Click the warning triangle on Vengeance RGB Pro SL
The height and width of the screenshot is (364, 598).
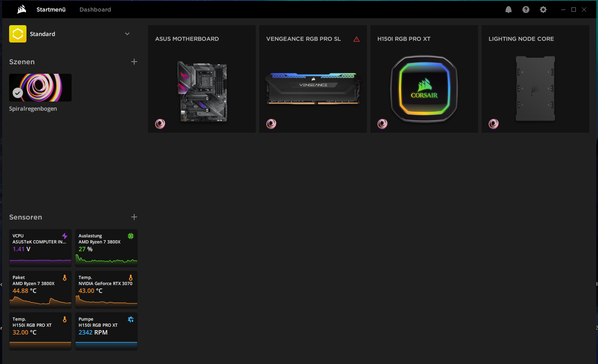357,39
